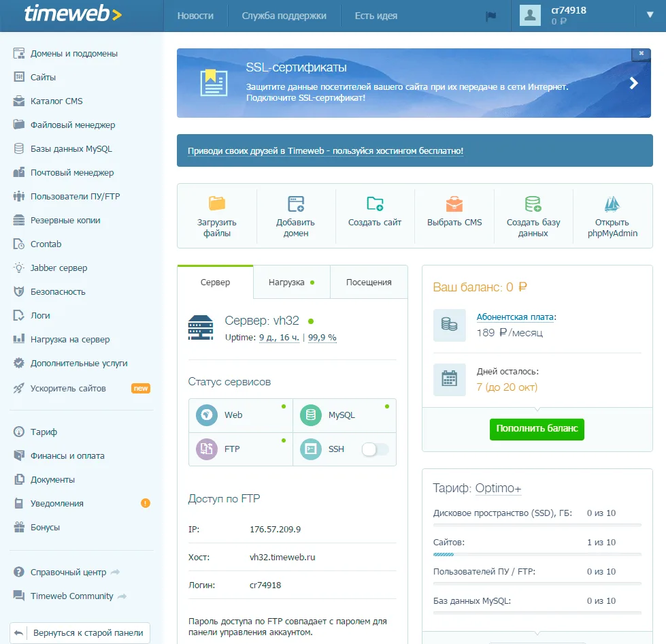
Task: Open Дополнительные услуги gear icon
Action: [x=18, y=363]
